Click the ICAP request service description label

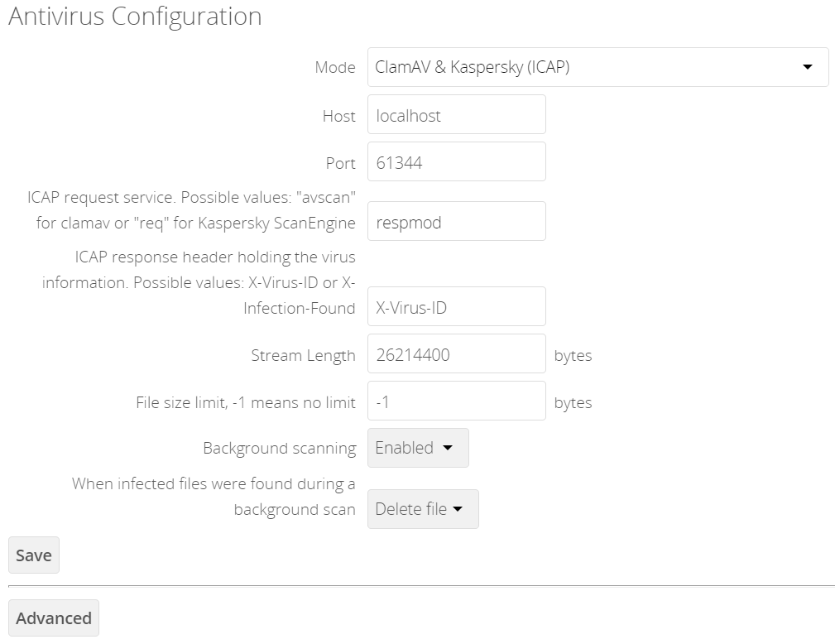click(192, 210)
